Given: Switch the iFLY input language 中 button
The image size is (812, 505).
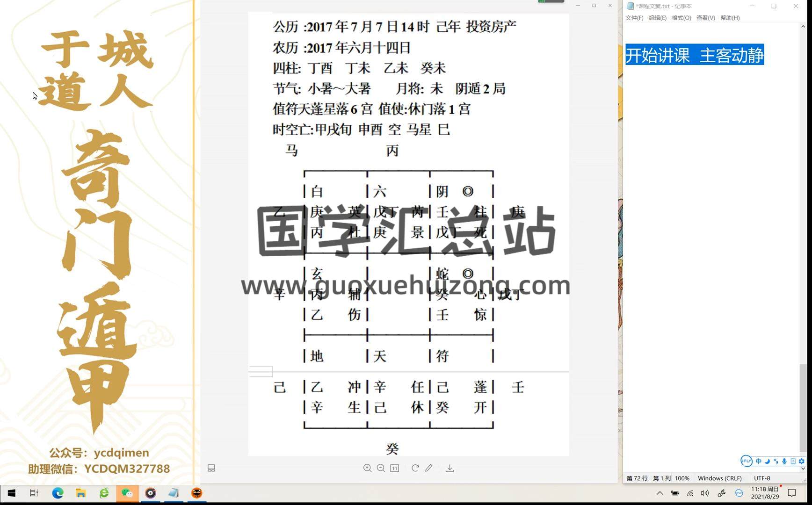Looking at the screenshot, I should tap(759, 461).
